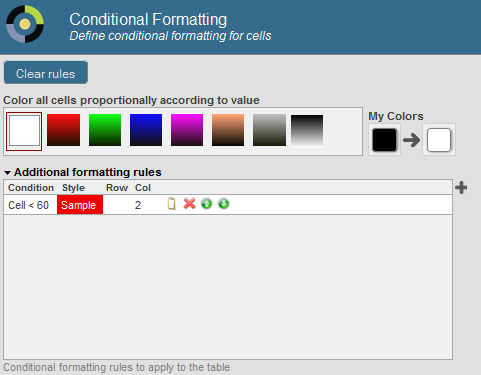Select the Cell < 60 condition text
Image resolution: width=481 pixels, height=375 pixels.
(x=28, y=205)
